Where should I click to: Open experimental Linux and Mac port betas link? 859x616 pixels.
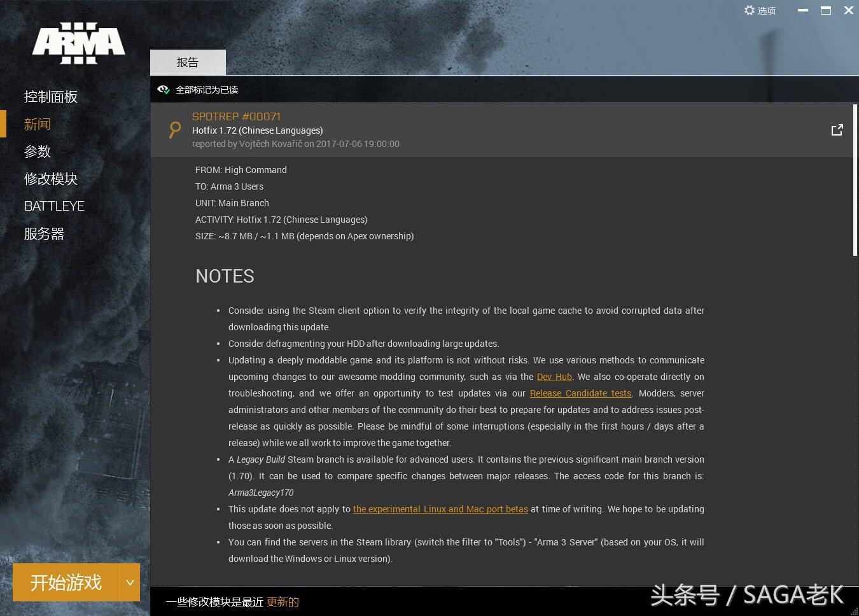pos(440,509)
